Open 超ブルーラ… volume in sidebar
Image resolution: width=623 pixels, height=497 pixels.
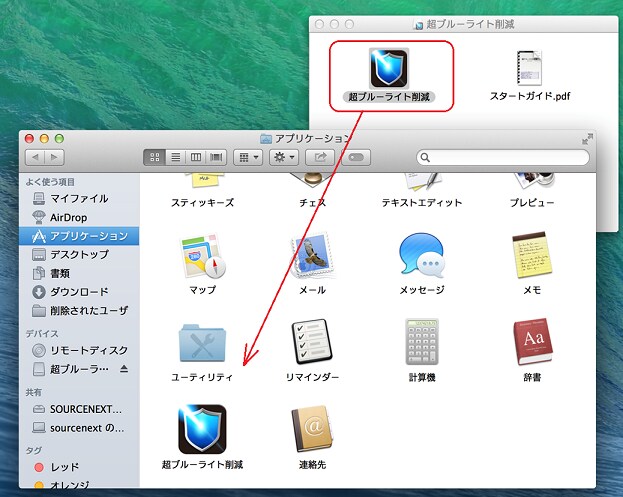pos(79,369)
